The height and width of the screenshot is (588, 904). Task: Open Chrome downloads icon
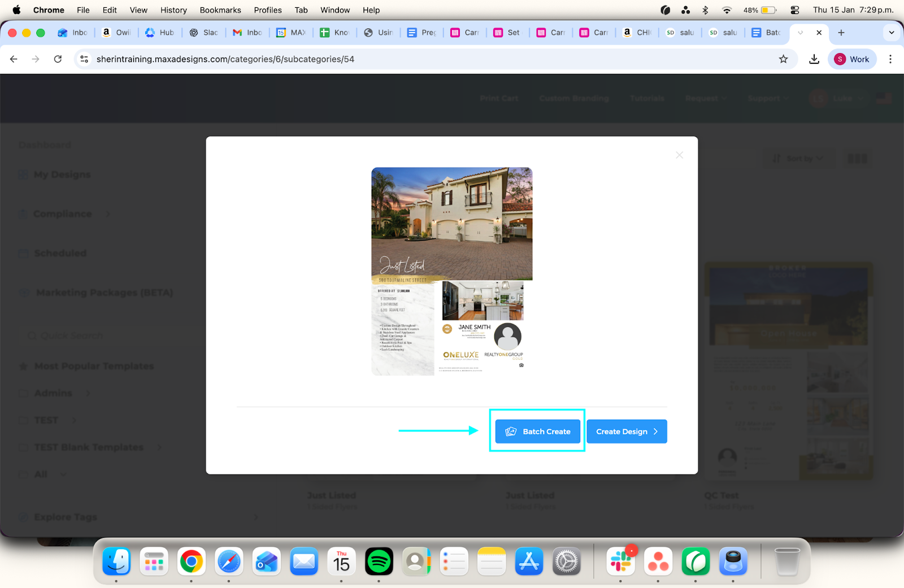coord(814,59)
